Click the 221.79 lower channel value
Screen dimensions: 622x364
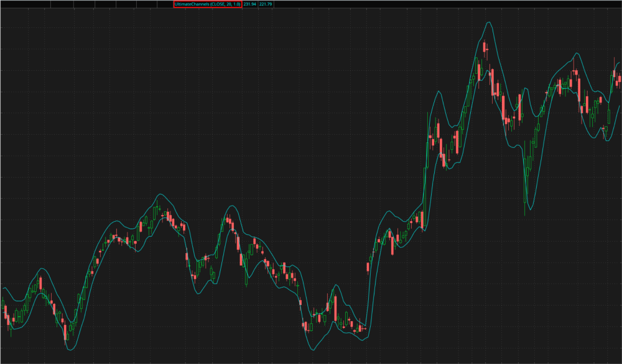click(x=266, y=4)
